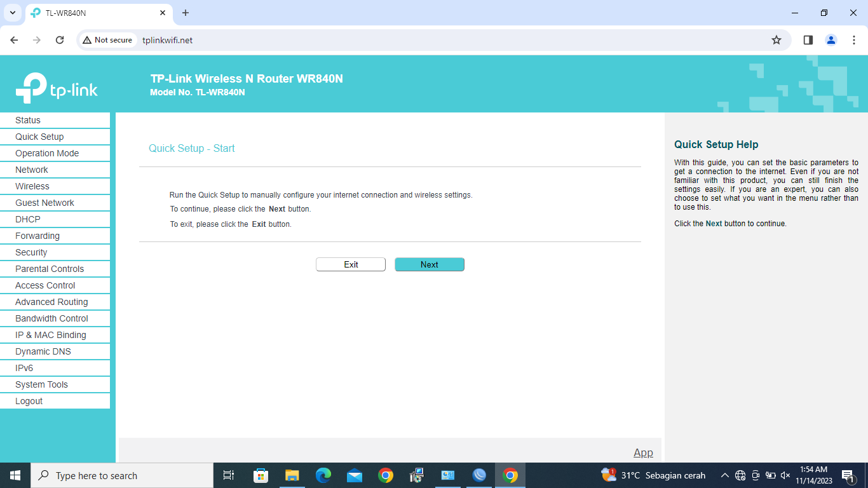Click the active Chrome taskbar icon
Screen dimensions: 868x488
[x=510, y=475]
